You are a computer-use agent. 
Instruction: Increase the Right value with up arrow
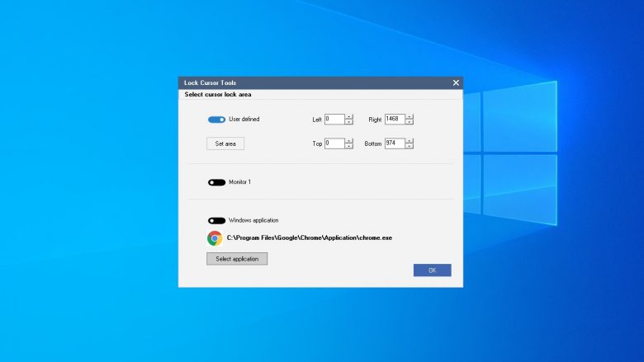(410, 117)
